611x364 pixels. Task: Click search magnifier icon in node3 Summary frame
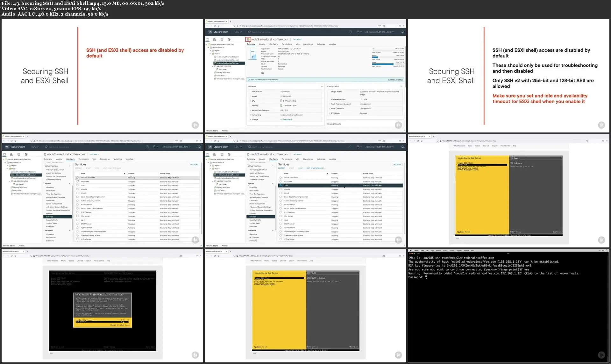pos(250,32)
